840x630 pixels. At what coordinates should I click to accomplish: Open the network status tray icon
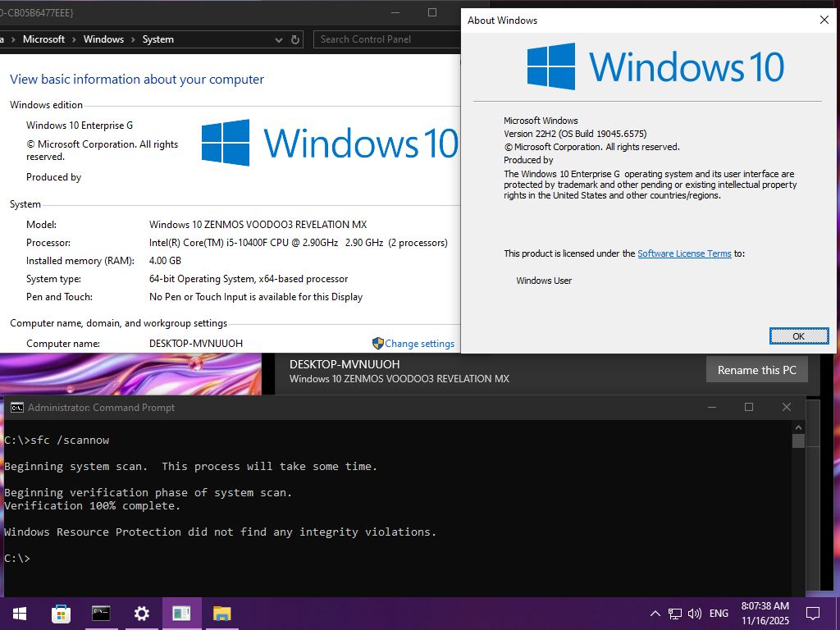point(675,614)
